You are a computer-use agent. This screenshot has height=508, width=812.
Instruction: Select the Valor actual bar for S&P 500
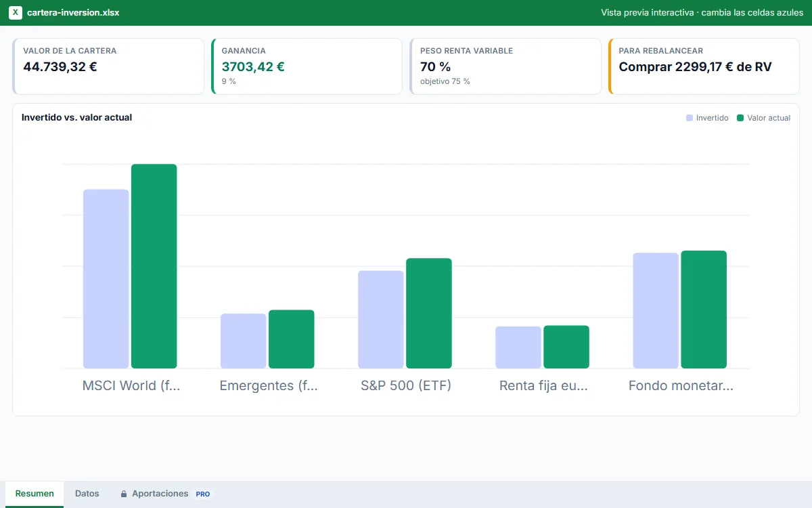click(x=429, y=314)
